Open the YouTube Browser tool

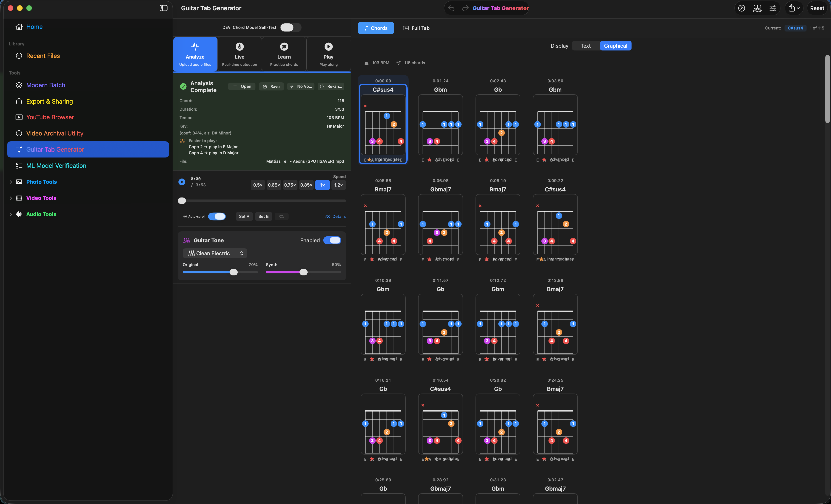click(x=88, y=117)
